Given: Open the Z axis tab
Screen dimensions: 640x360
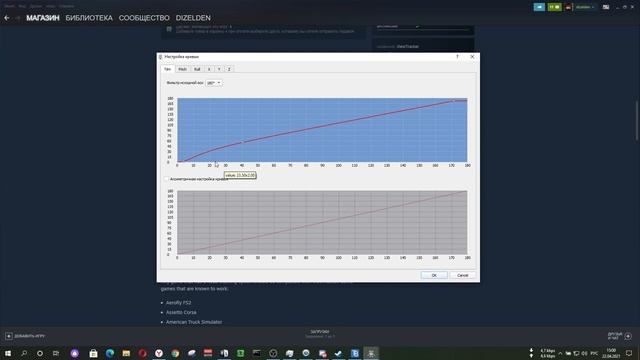Looking at the screenshot, I should [229, 69].
